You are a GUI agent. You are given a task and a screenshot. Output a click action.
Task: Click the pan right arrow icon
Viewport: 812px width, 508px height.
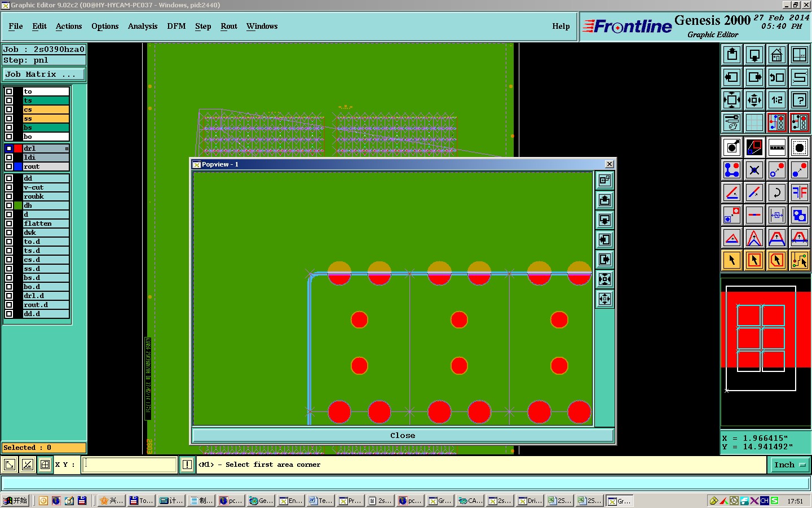click(x=754, y=77)
